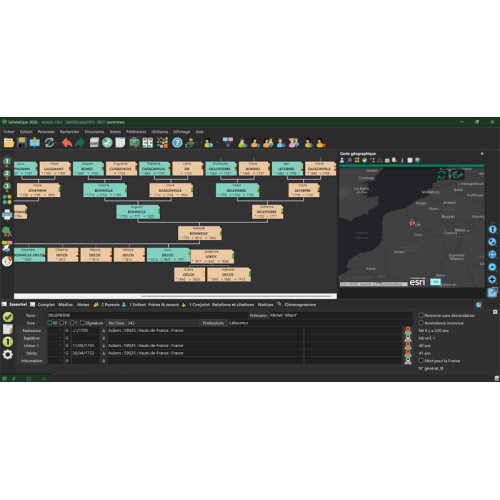Check 'Personne sans descendance' box
The height and width of the screenshot is (500, 500).
point(421,315)
